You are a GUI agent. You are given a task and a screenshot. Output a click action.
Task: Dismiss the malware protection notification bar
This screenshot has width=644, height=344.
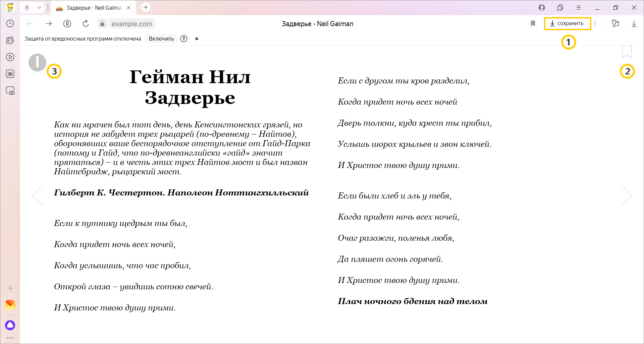click(x=197, y=39)
